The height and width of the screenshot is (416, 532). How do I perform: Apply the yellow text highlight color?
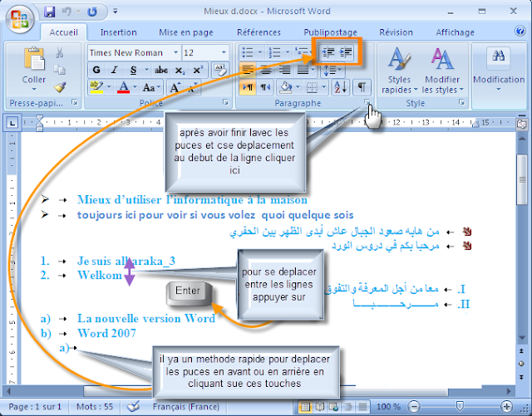[96, 88]
